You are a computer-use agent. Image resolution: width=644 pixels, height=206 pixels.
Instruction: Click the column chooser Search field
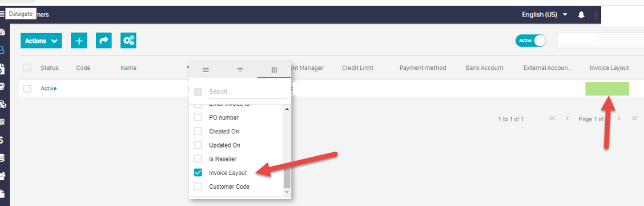(x=247, y=92)
